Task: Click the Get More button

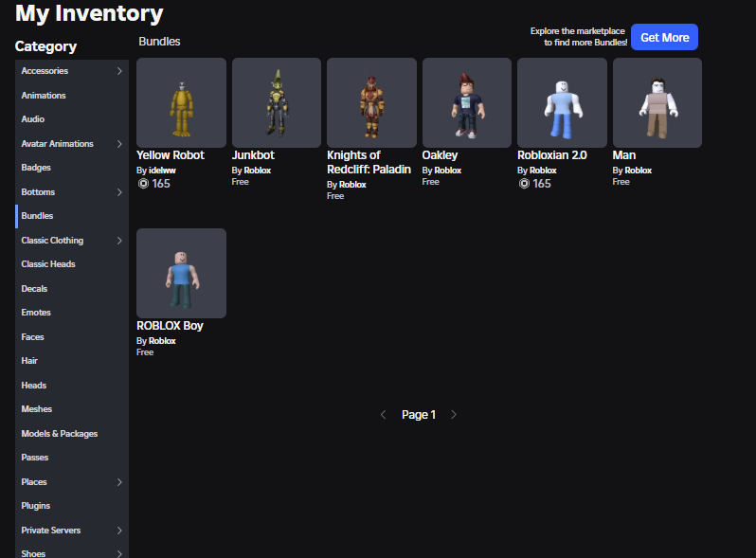Action: point(664,37)
